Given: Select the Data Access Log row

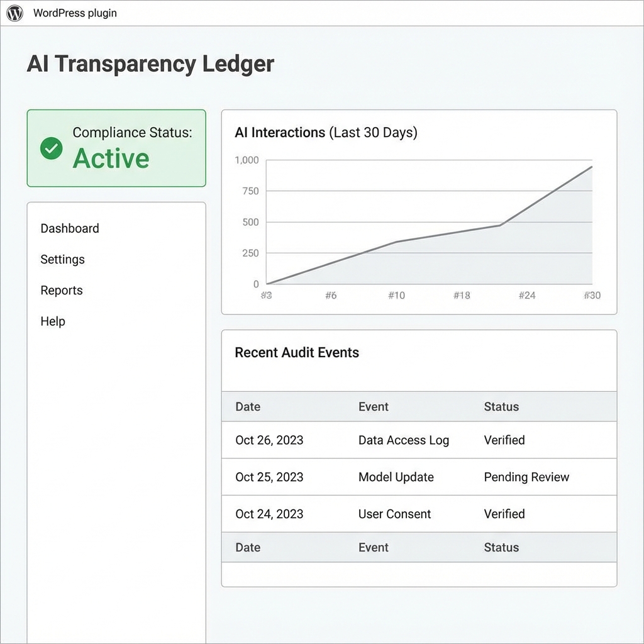Looking at the screenshot, I should click(x=403, y=440).
